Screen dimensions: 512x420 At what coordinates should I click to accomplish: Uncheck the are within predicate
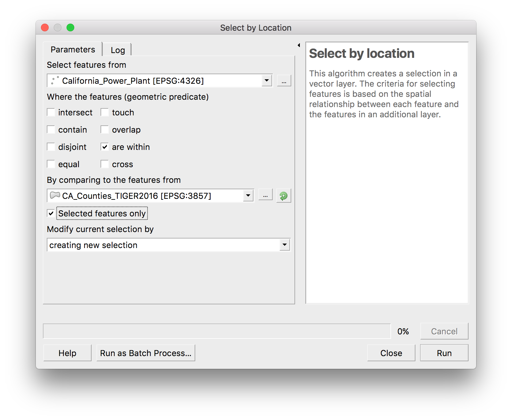click(105, 147)
